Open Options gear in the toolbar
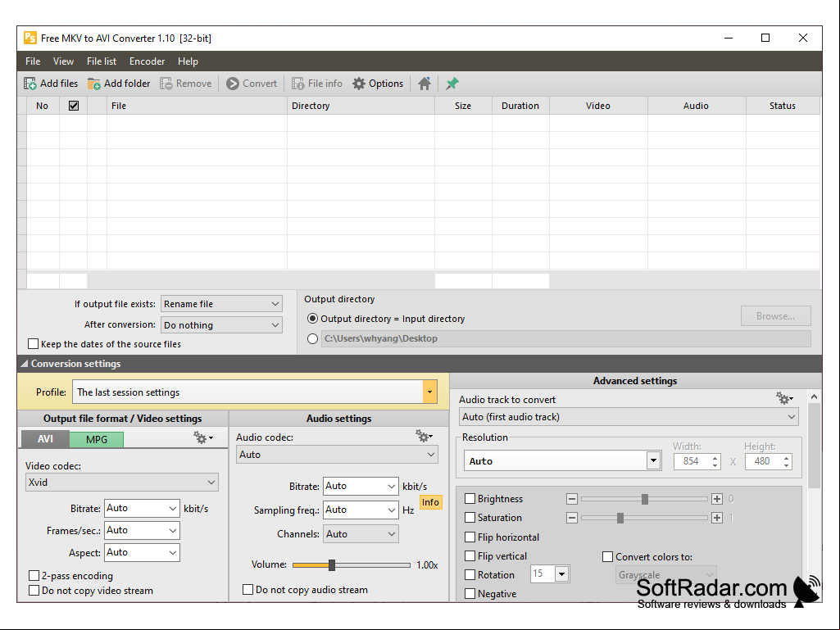Image resolution: width=840 pixels, height=630 pixels. coord(359,84)
